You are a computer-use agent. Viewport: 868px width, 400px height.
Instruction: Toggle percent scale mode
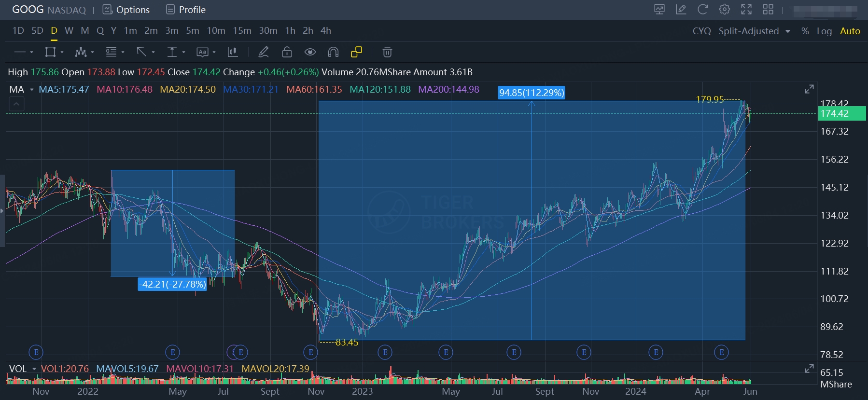805,31
